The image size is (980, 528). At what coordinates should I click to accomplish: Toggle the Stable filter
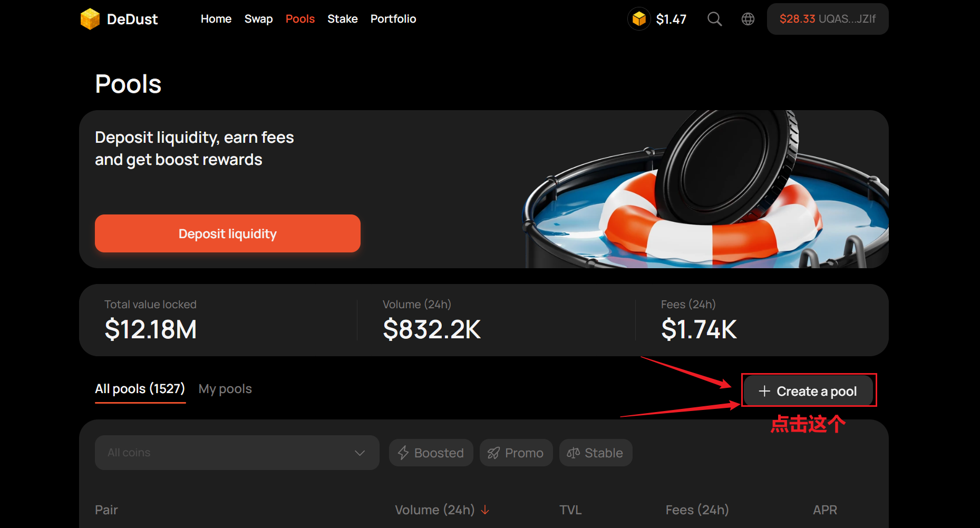[x=595, y=453]
